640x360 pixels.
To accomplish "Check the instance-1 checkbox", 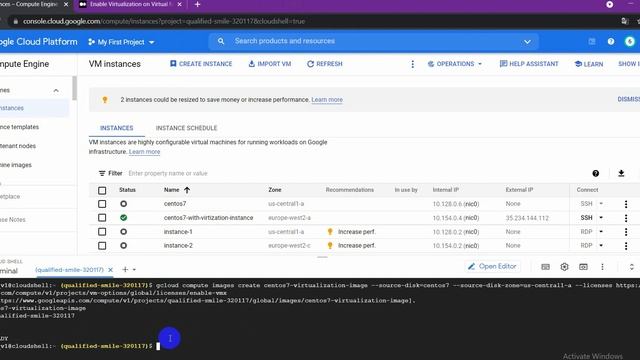I will (x=102, y=231).
